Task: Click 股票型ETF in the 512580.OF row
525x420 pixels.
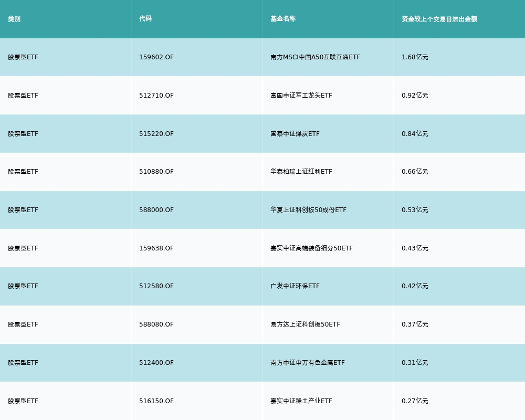Action: (23, 286)
